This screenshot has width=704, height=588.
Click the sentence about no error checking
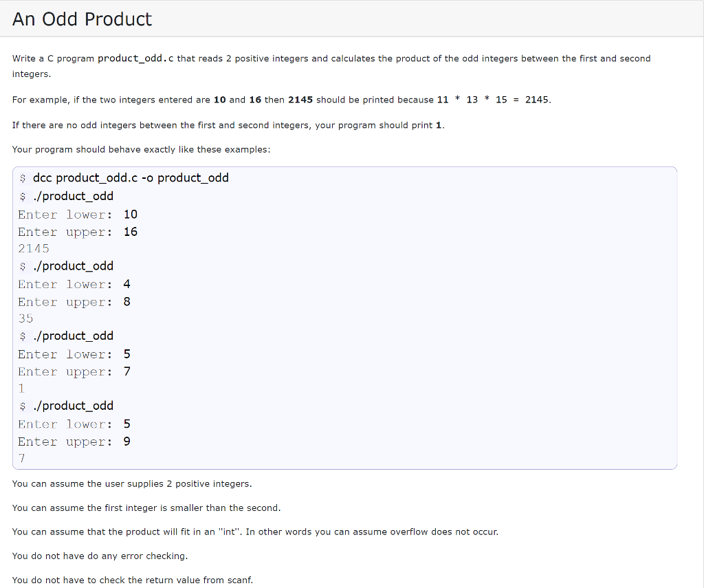pos(100,556)
